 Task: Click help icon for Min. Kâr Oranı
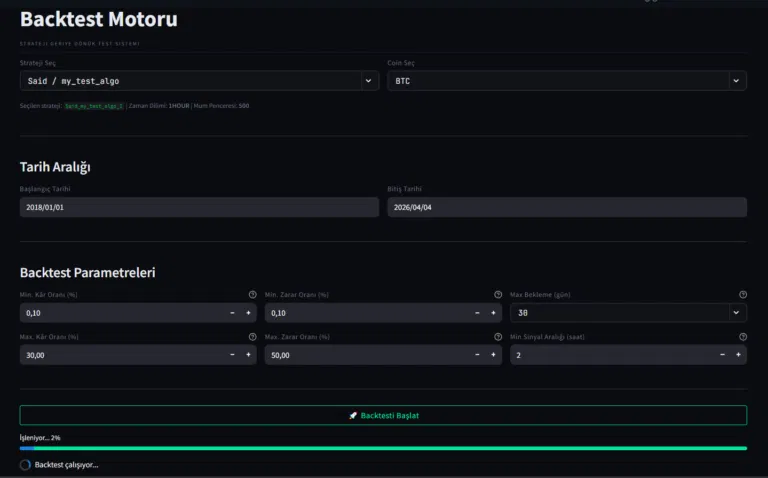coord(252,295)
